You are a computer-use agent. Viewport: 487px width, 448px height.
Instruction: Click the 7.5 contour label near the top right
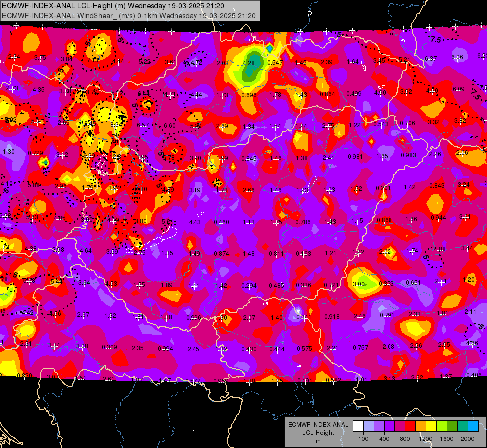click(436, 39)
